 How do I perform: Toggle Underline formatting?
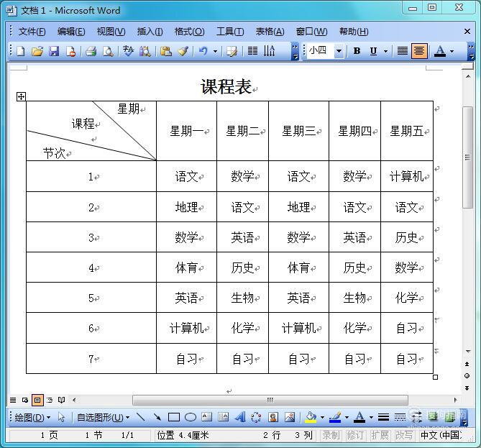click(373, 51)
